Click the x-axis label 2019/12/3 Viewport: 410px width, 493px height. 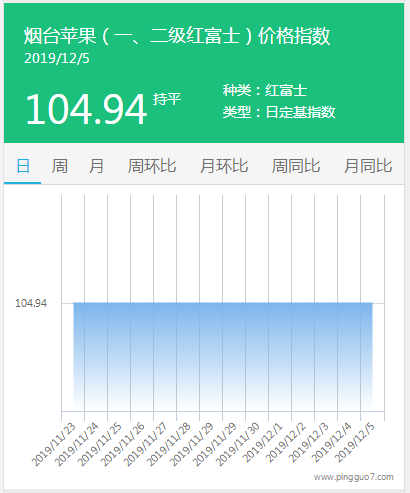point(309,443)
